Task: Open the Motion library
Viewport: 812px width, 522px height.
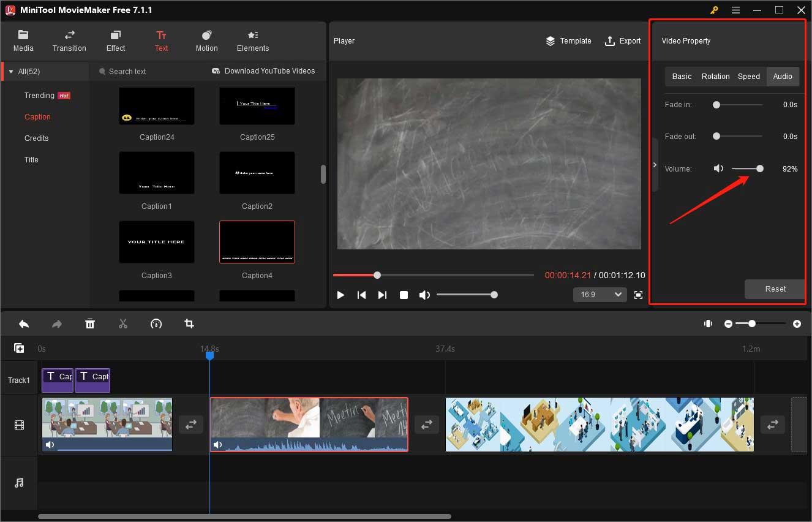Action: 206,40
